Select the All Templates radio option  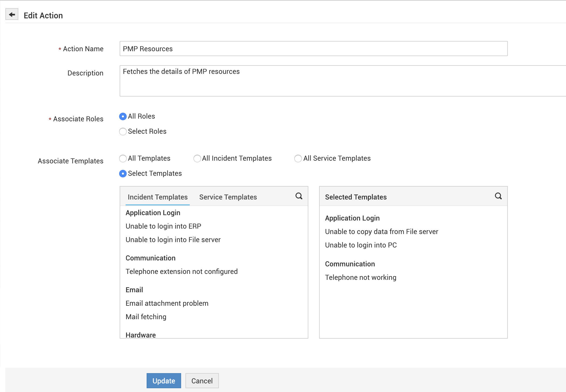coord(123,159)
